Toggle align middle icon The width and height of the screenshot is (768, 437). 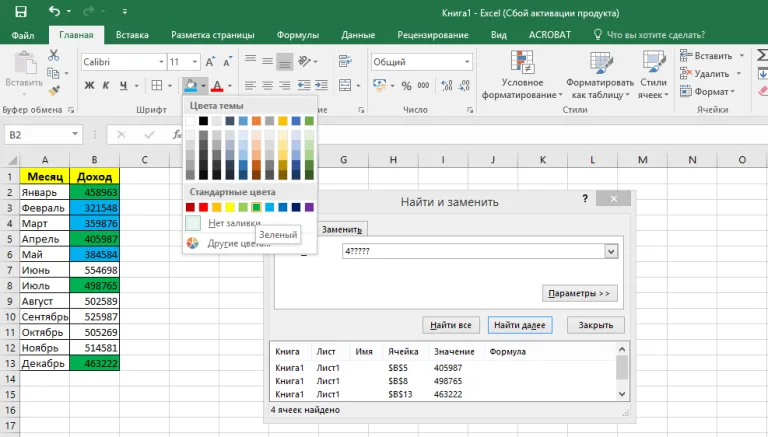click(267, 61)
